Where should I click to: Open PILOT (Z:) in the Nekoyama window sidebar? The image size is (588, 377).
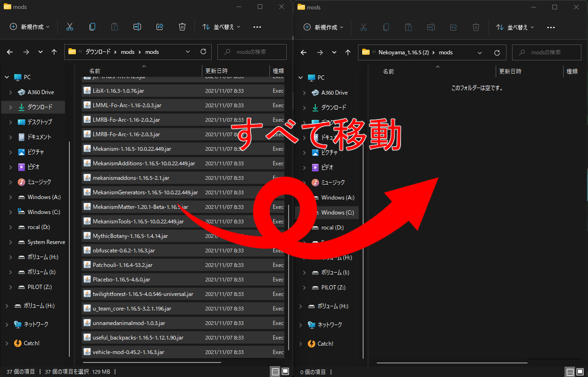[x=332, y=288]
